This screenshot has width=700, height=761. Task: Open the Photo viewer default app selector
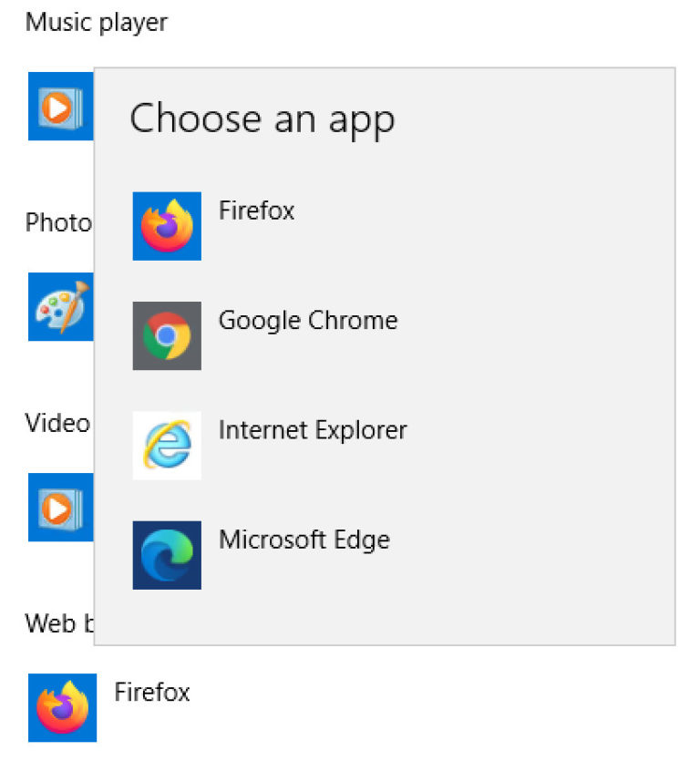(x=60, y=307)
